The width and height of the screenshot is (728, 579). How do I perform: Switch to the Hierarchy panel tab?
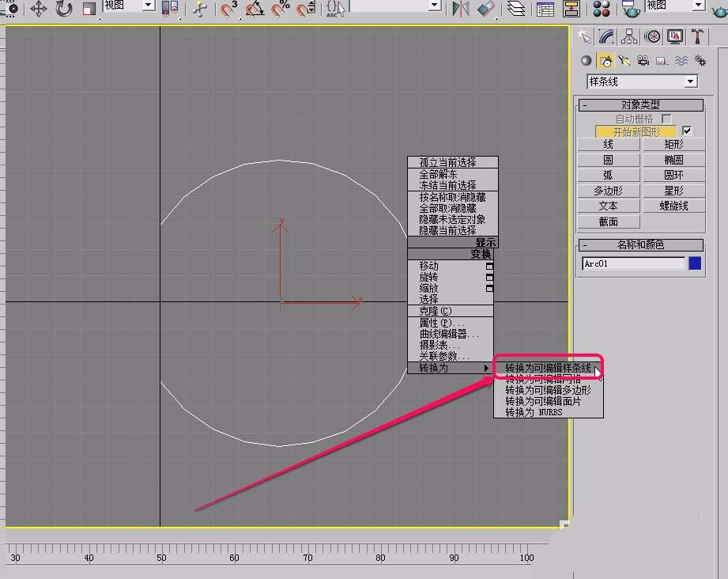629,36
